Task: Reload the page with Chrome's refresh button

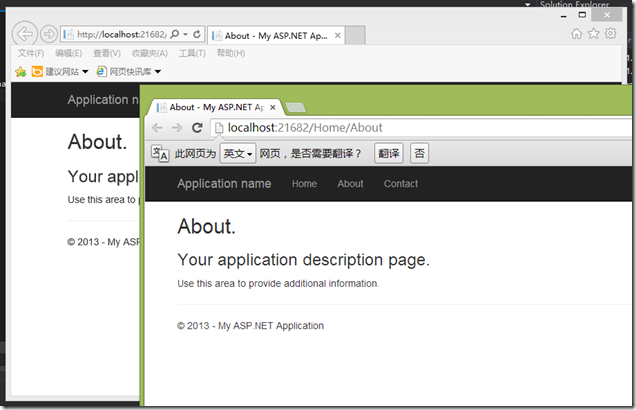Action: tap(198, 128)
